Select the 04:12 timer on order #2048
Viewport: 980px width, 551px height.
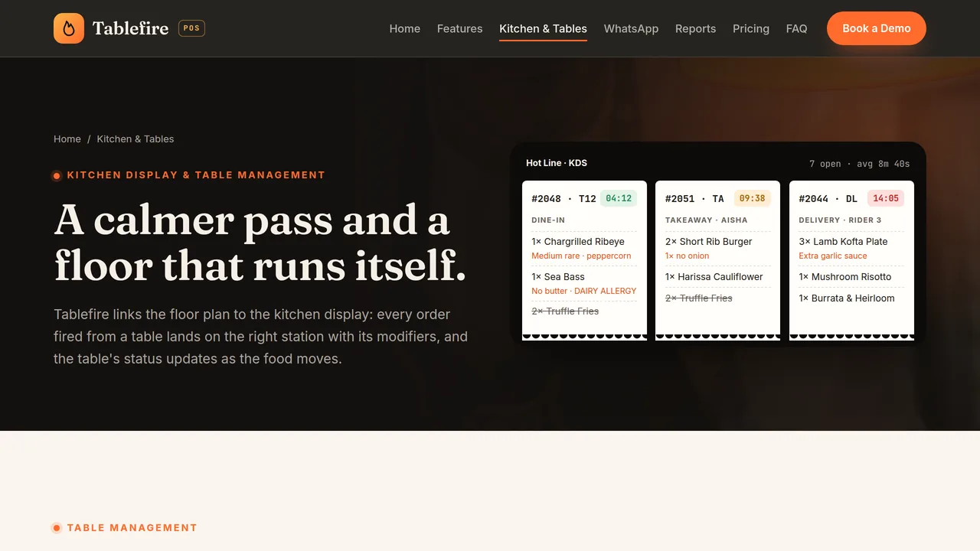pyautogui.click(x=619, y=198)
